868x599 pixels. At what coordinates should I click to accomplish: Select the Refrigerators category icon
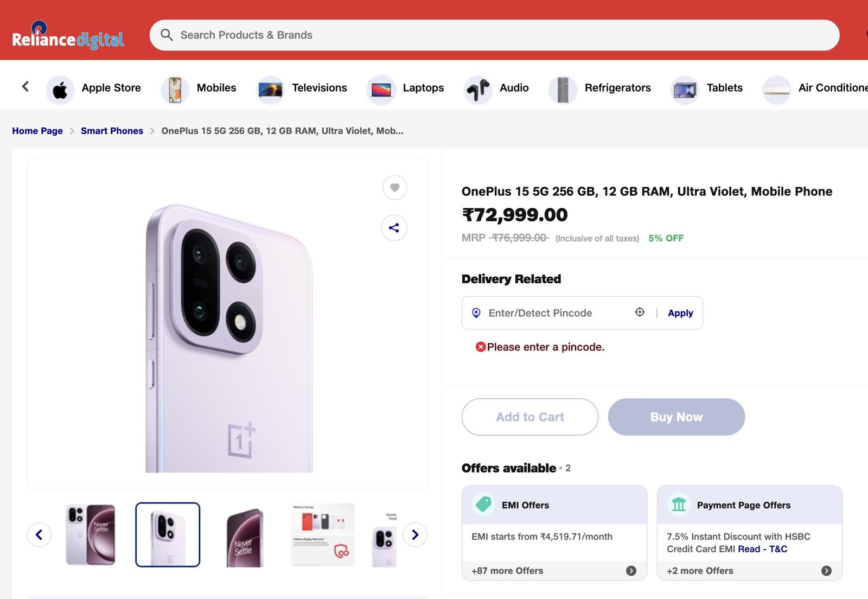(563, 90)
